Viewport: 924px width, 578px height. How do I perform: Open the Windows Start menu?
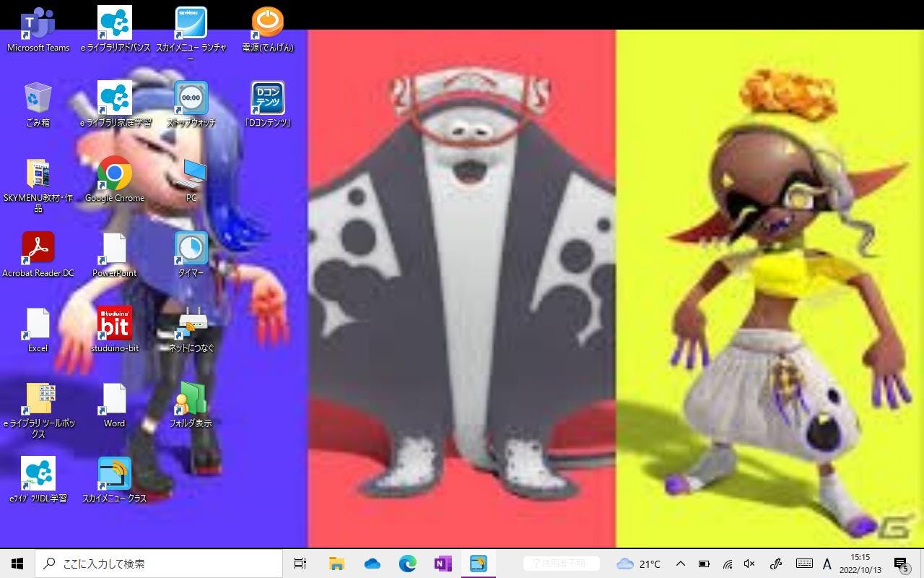17,564
